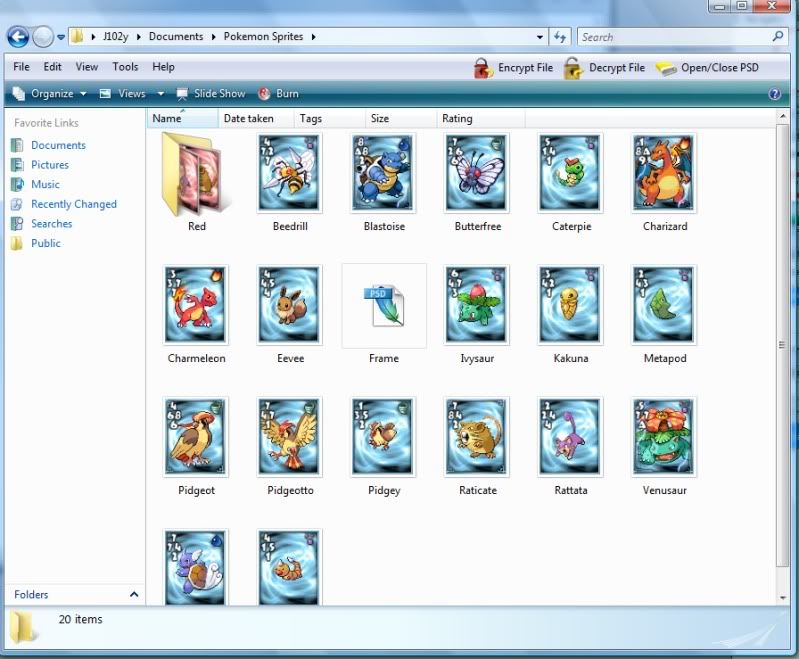Screen dimensions: 799x659
Task: Select the Charizard sprite card
Action: (x=664, y=173)
